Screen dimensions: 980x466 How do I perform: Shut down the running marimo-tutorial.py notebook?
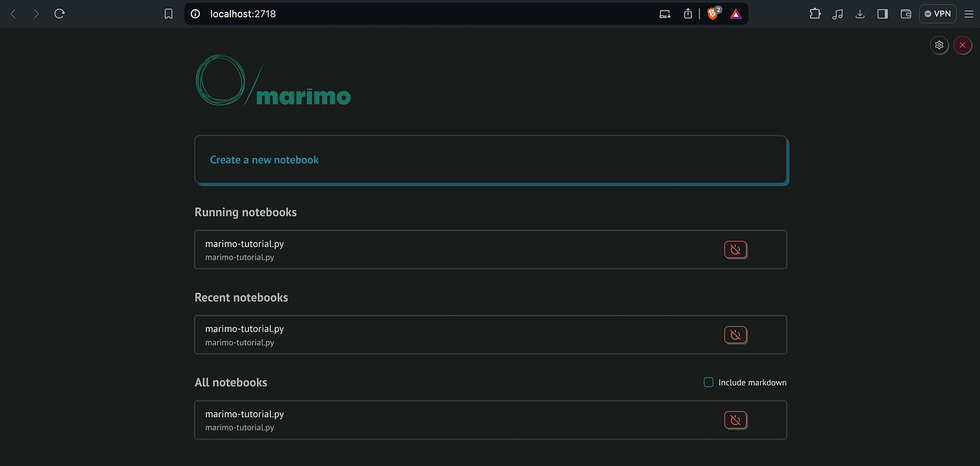tap(735, 250)
